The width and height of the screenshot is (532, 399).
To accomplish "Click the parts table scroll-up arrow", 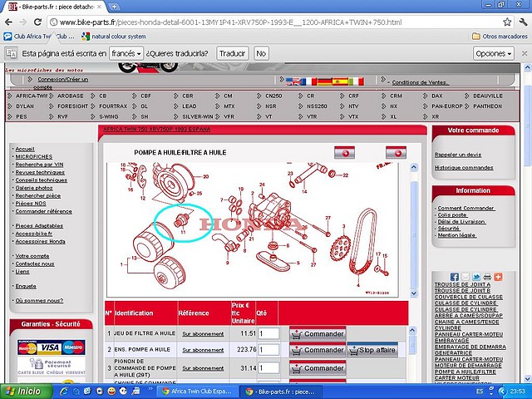I will tap(412, 330).
